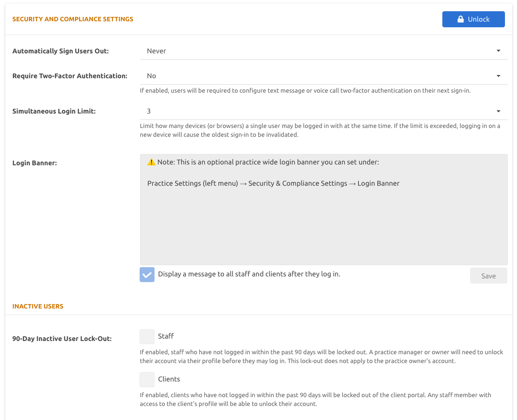This screenshot has height=420, width=517.
Task: Click the 'Never' value in the sign-out field
Action: point(157,51)
